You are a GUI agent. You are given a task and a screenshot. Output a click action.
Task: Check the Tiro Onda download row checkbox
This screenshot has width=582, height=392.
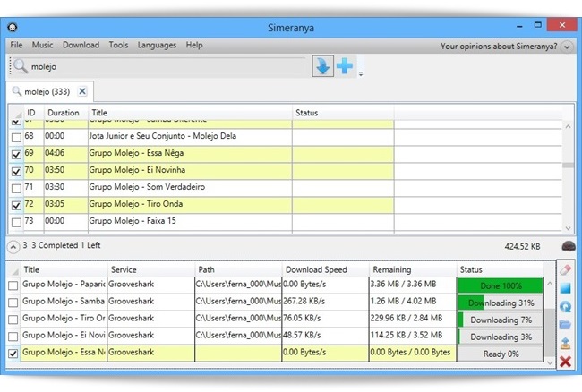coord(13,320)
